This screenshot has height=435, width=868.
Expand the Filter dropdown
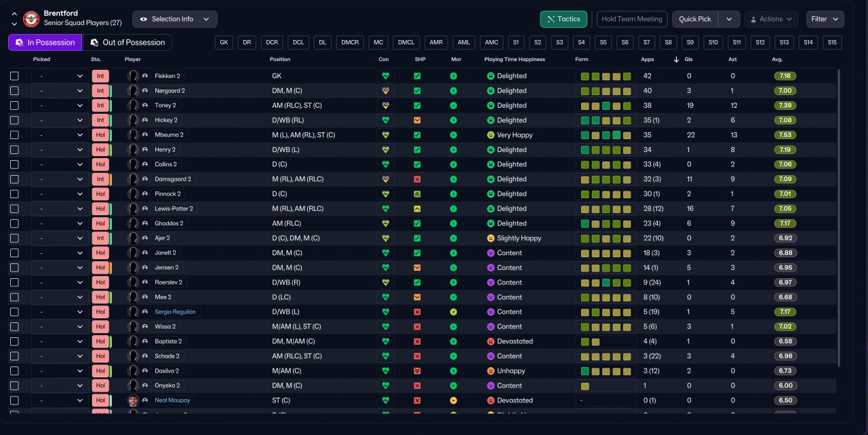[825, 19]
